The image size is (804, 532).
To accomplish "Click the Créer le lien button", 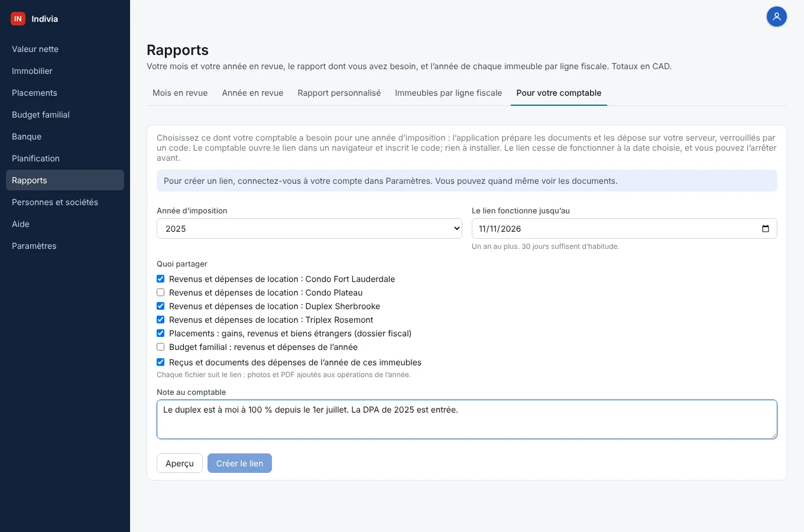I will point(239,463).
